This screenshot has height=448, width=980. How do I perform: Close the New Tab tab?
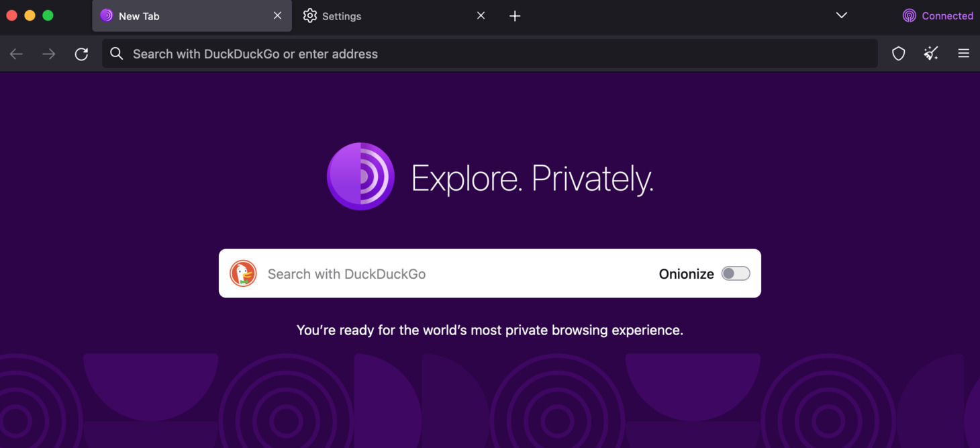pos(277,15)
